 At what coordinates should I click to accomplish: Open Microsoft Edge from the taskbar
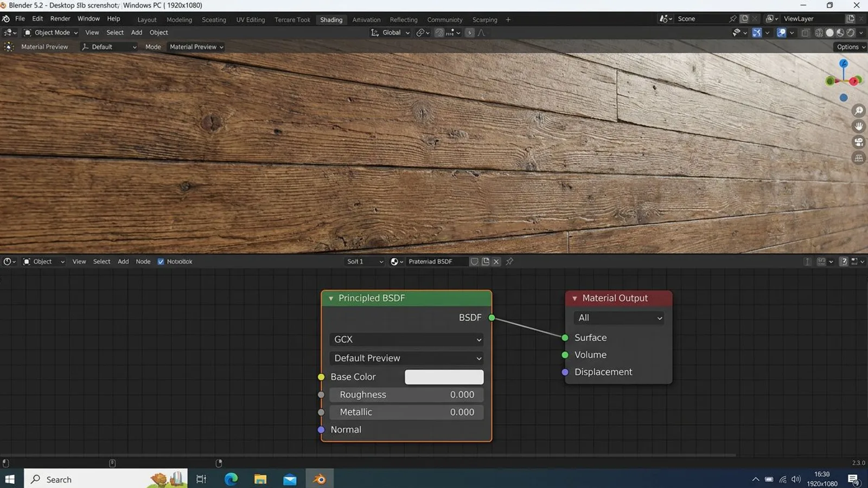(231, 479)
